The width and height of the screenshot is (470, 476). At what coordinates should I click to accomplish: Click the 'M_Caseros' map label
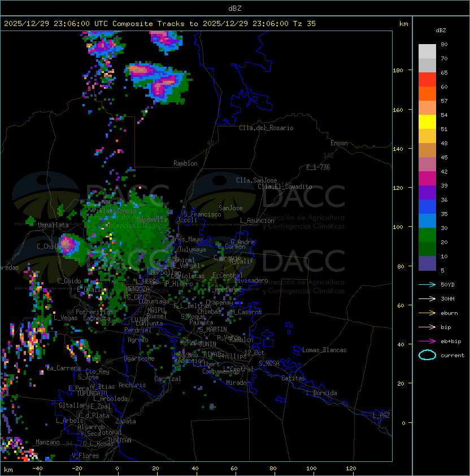click(x=246, y=311)
